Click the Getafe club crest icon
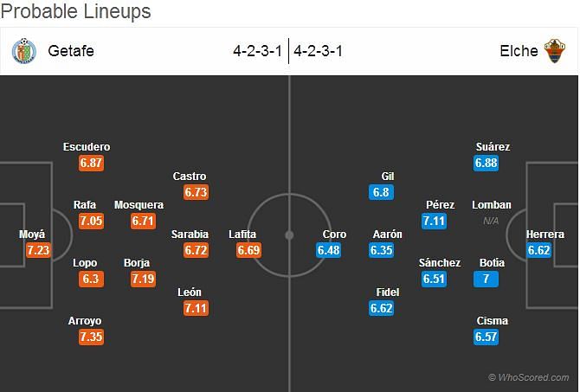This screenshot has width=580, height=392. 24,51
